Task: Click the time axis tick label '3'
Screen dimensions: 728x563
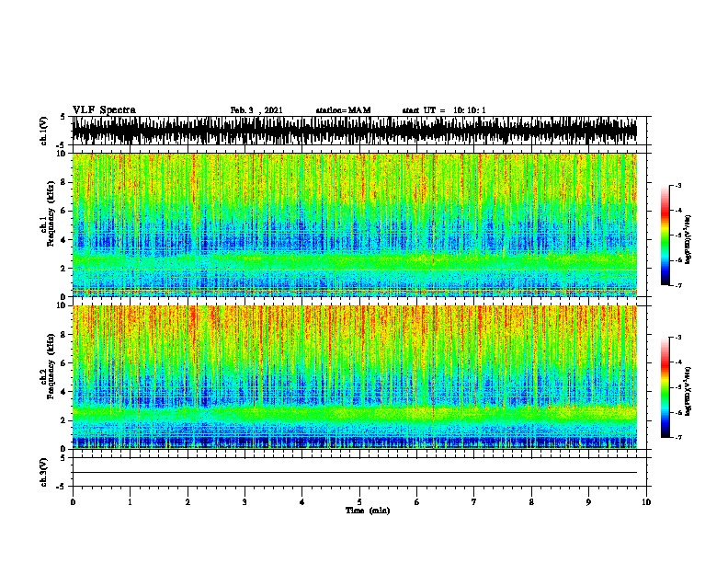Action: 245,501
